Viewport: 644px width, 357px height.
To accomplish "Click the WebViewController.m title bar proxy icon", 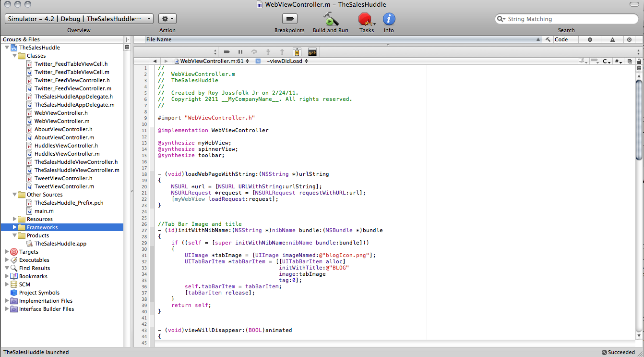I will click(x=260, y=5).
